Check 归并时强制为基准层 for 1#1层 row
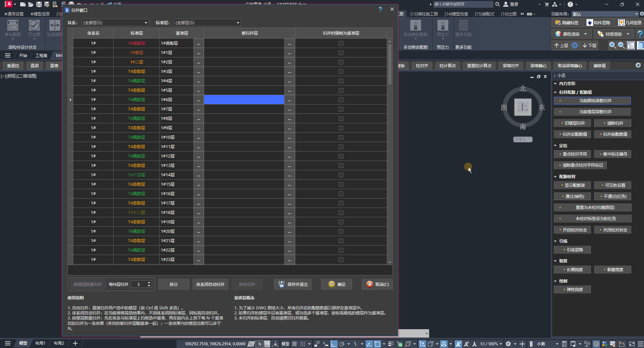 (341, 53)
